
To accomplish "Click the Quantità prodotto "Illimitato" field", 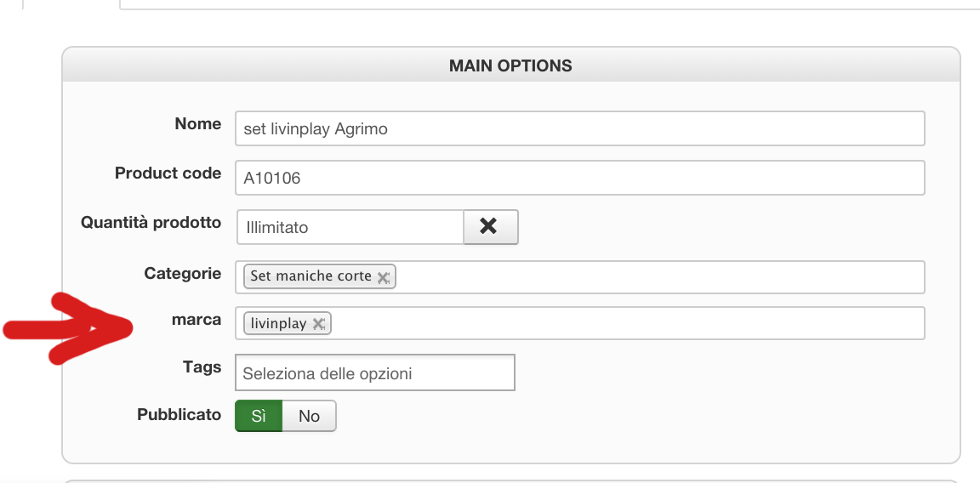I will [x=350, y=227].
